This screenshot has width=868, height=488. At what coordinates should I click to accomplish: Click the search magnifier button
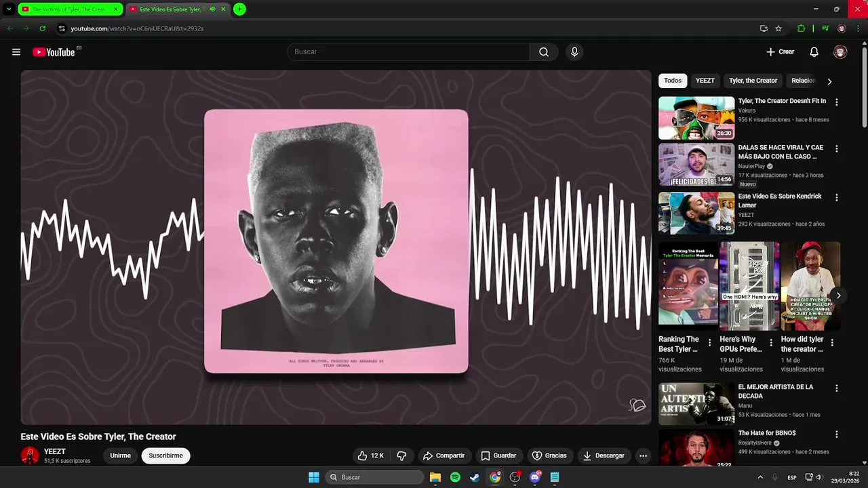click(x=544, y=52)
